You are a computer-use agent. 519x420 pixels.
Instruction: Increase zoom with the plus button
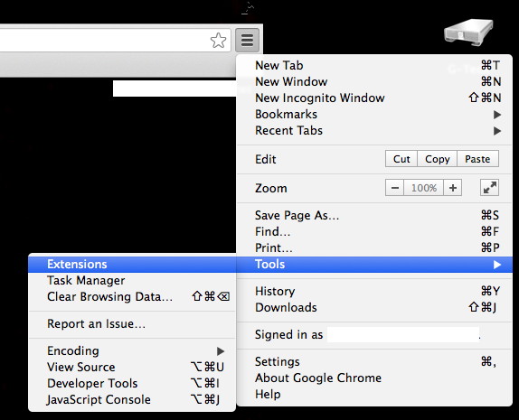click(x=452, y=188)
